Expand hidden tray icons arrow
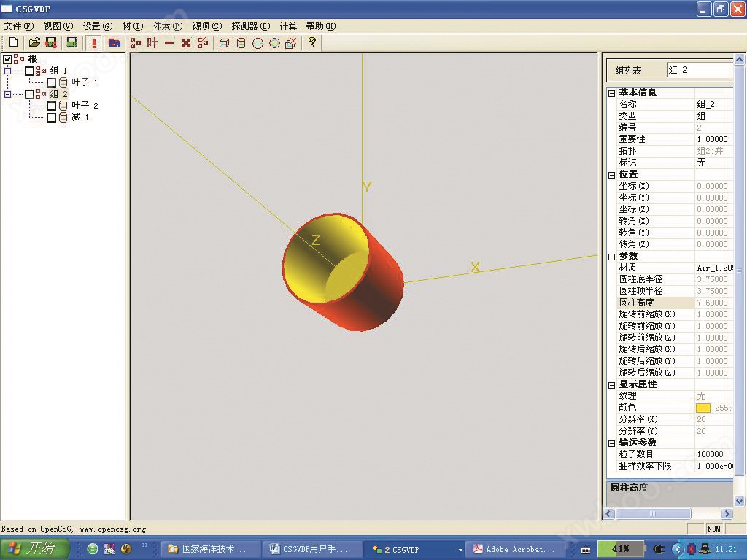Screen dimensions: 747x560 point(678,550)
